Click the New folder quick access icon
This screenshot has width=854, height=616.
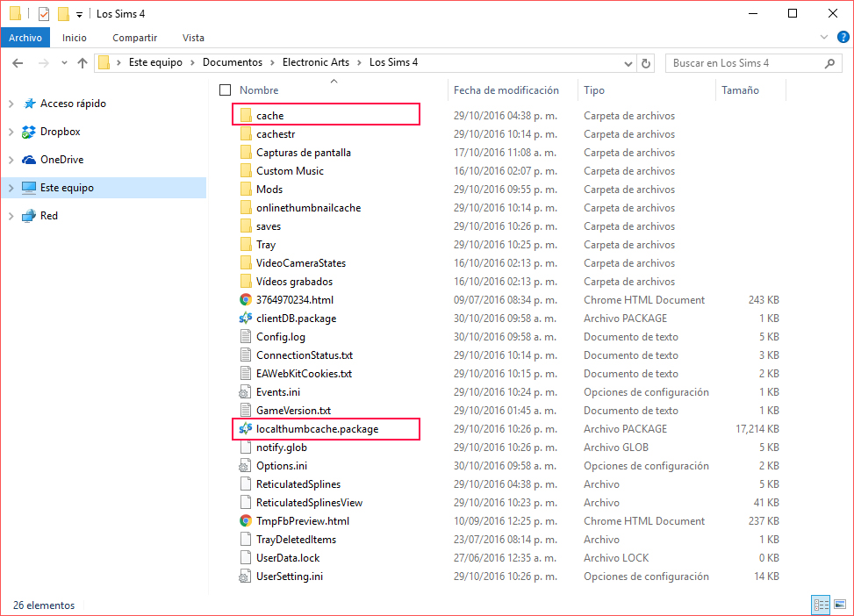coord(64,14)
